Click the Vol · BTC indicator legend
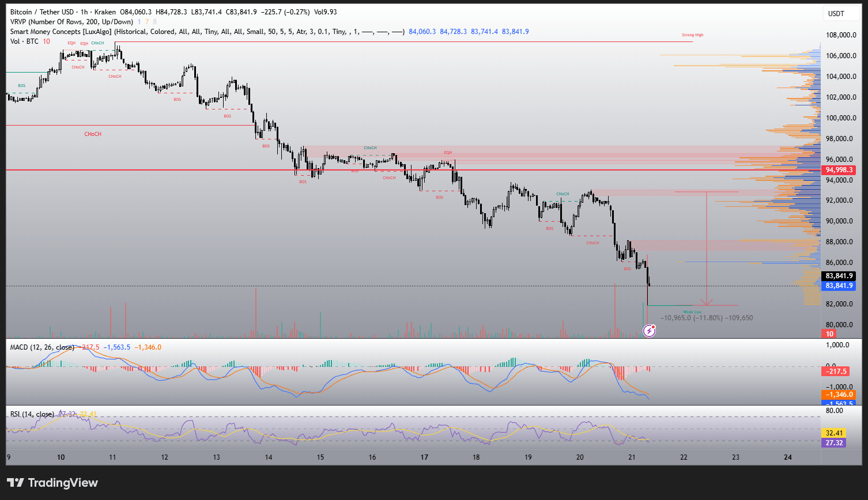 [x=25, y=41]
